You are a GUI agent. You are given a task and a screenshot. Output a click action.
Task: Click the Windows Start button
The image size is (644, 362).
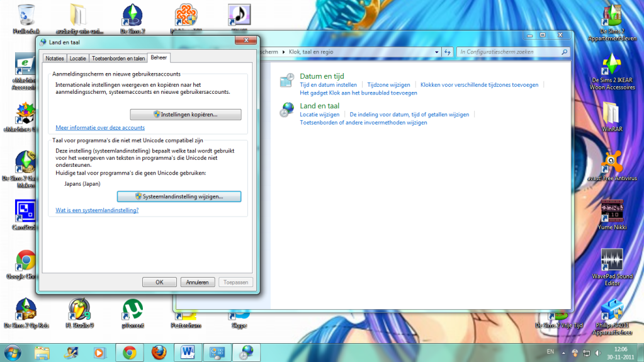13,352
